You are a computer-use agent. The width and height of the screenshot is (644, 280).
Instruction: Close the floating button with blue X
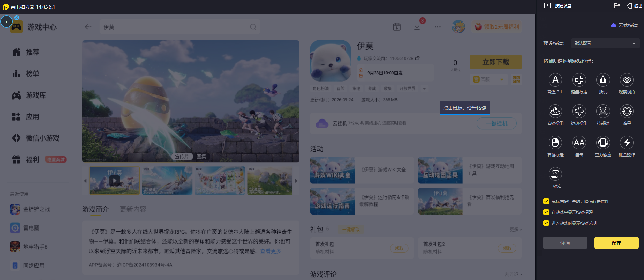[x=17, y=18]
